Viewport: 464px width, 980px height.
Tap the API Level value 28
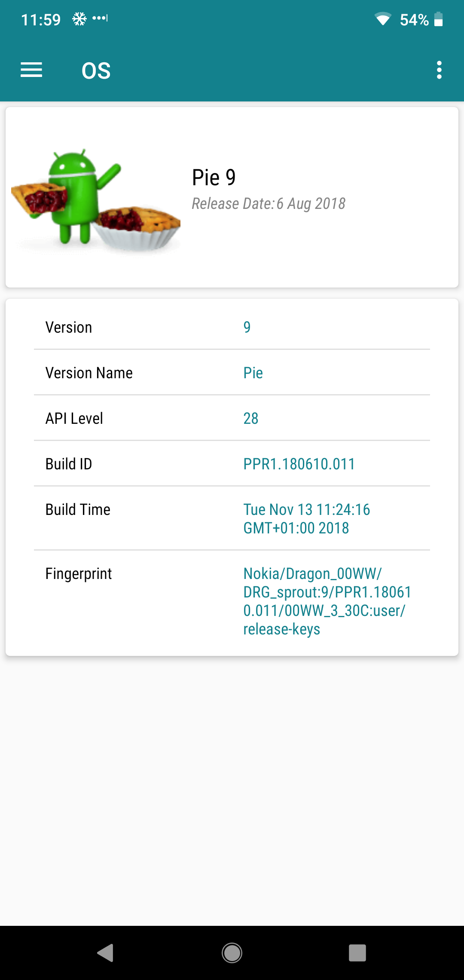[x=251, y=418]
